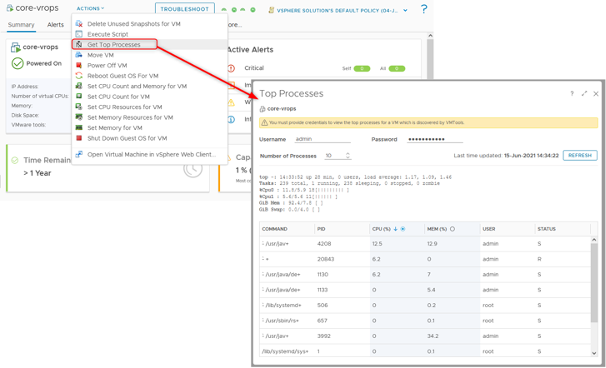606x368 pixels.
Task: Expand row options for PID 4208 process
Action: point(263,243)
